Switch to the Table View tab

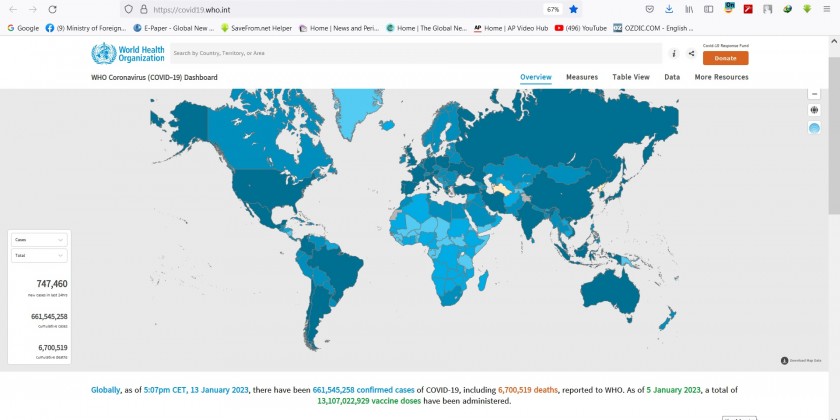click(631, 77)
